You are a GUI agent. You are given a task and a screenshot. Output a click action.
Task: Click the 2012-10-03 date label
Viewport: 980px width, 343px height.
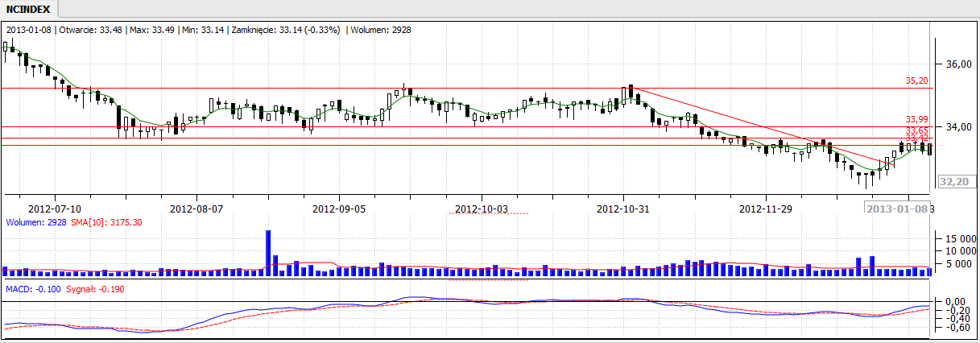click(x=482, y=208)
